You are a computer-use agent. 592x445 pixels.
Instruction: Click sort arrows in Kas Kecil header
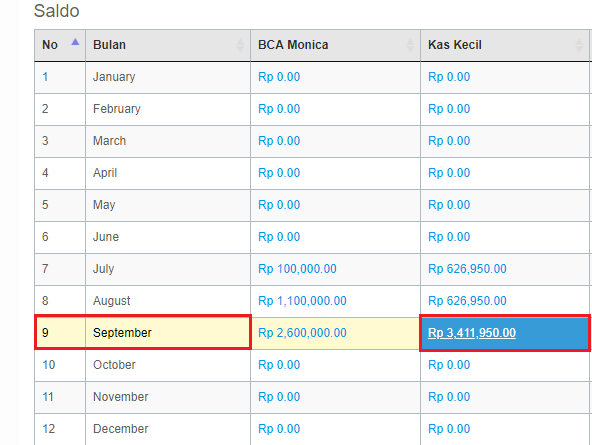579,45
